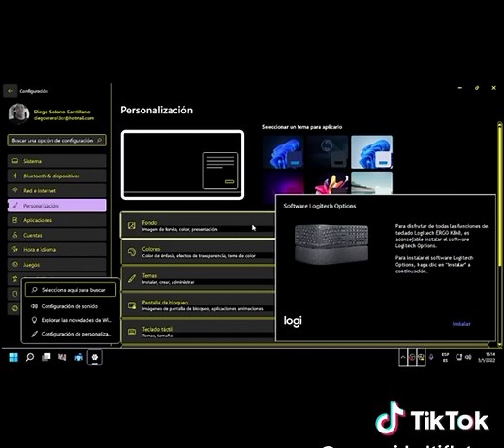Click the Bluetooth icon in sidebar
The width and height of the screenshot is (504, 448).
point(15,176)
